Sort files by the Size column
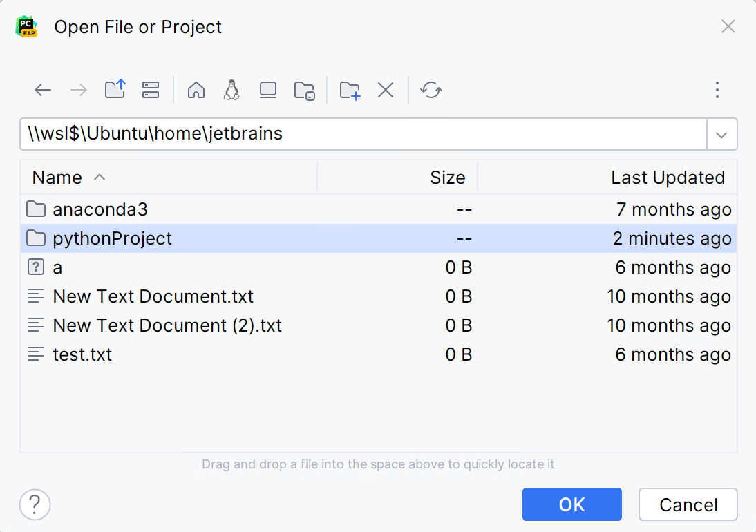This screenshot has width=756, height=532. [x=448, y=178]
